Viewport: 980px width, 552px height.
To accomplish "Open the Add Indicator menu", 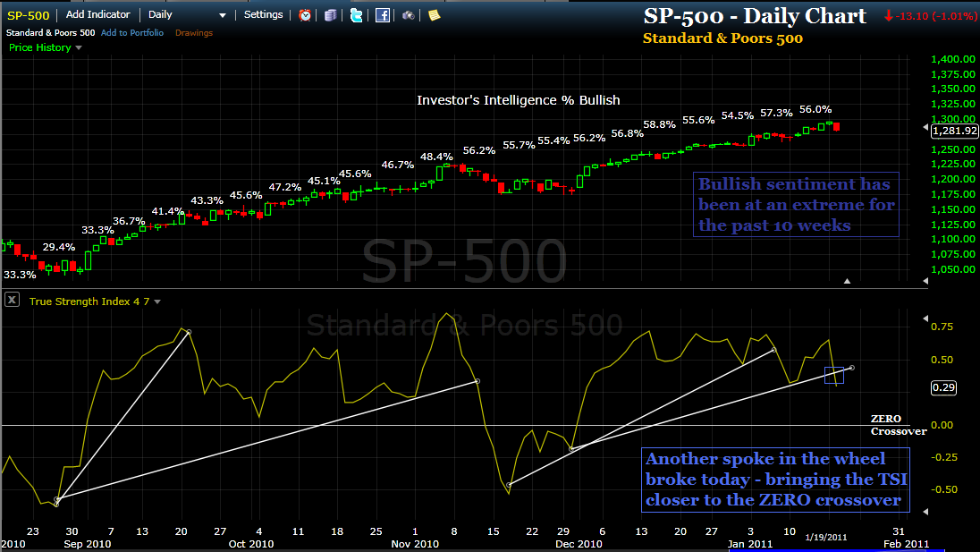I will (x=98, y=14).
